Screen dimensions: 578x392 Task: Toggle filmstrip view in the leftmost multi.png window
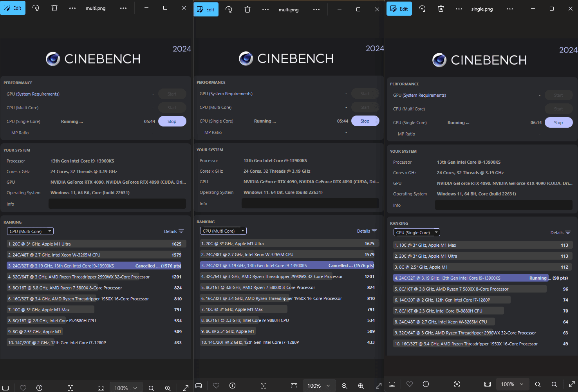coord(6,388)
